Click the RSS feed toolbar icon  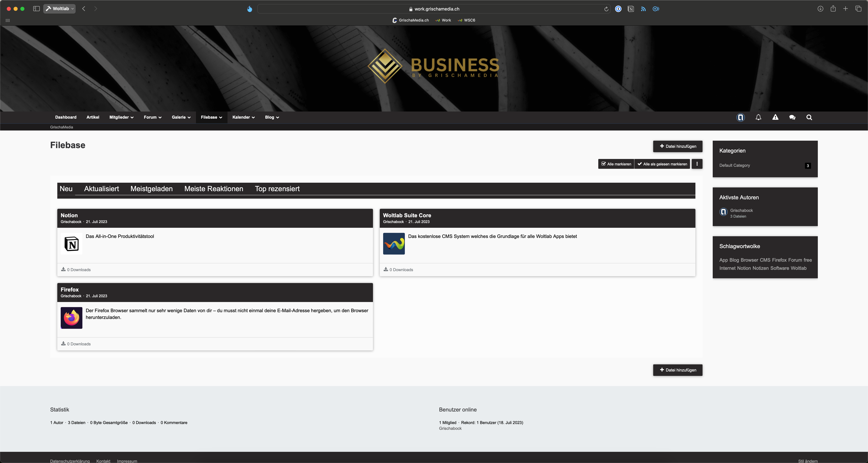point(643,9)
